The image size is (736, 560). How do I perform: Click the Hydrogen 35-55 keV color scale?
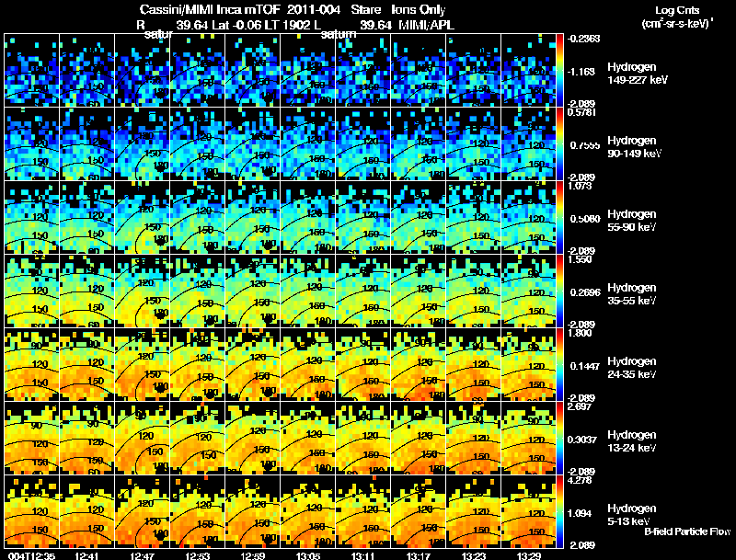click(x=559, y=291)
